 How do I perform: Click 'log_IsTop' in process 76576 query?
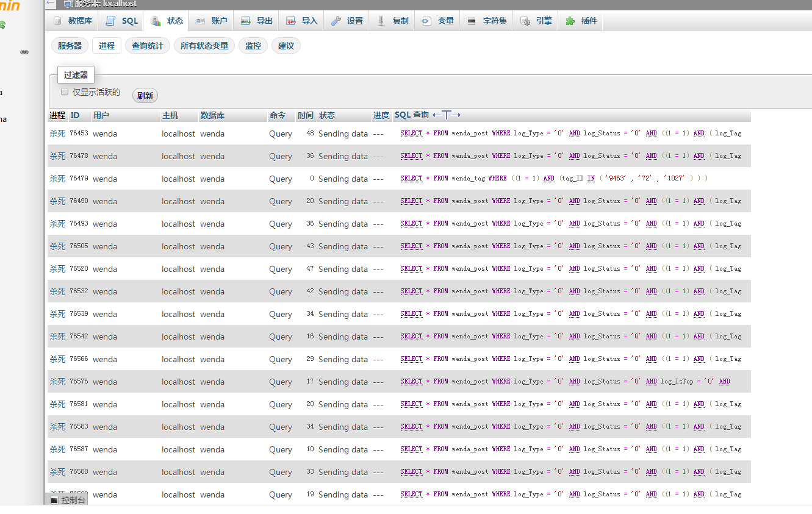point(677,382)
